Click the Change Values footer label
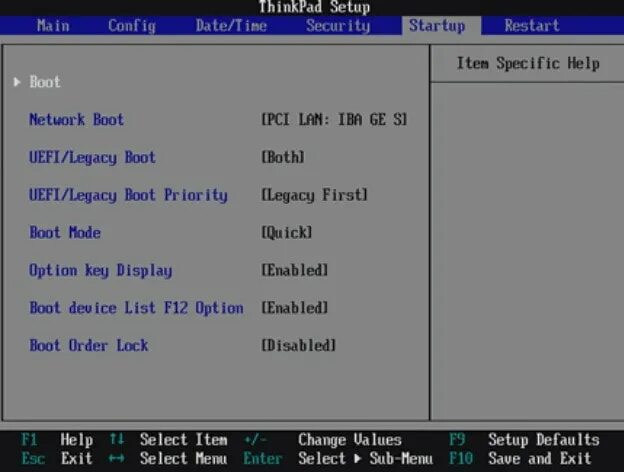This screenshot has width=624, height=472. pos(350,440)
